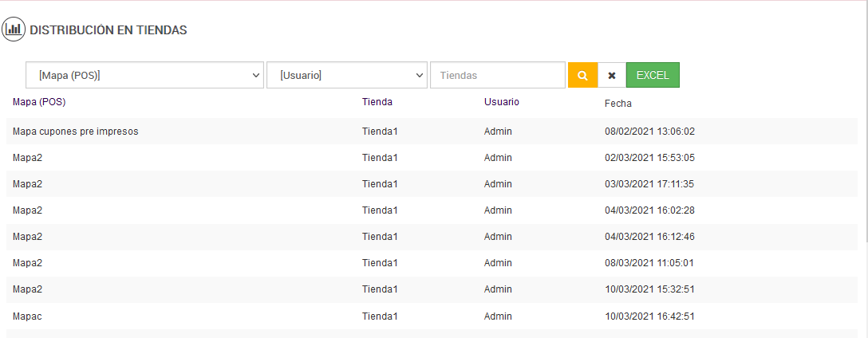The height and width of the screenshot is (338, 868).
Task: Sort by the Mapa (POS) column header
Action: coord(39,102)
